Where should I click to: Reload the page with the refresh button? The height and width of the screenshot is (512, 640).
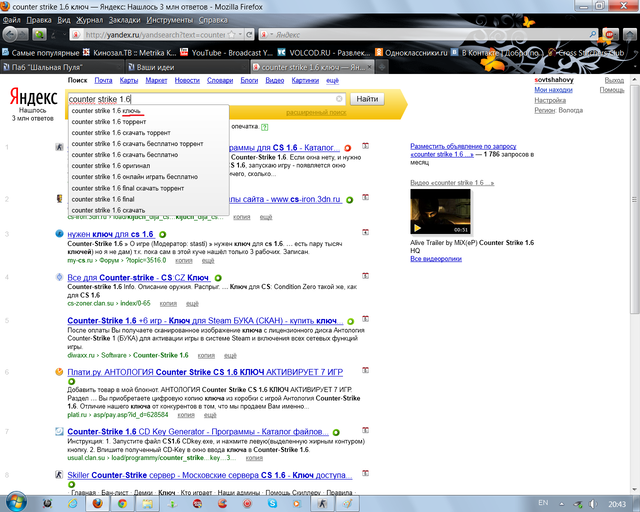pos(250,35)
